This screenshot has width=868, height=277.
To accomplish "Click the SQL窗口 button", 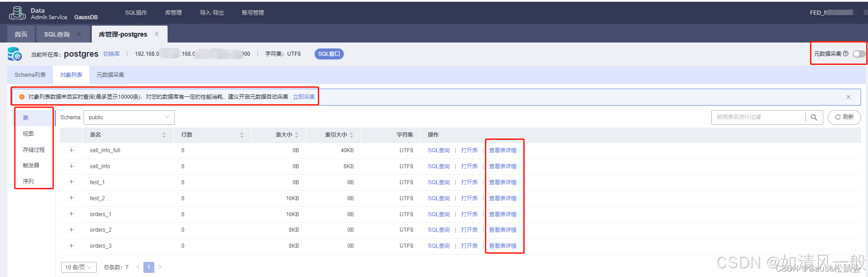I will 329,54.
